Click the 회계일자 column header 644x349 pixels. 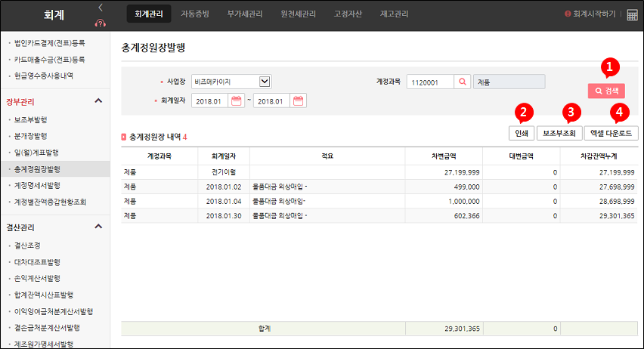[x=224, y=156]
